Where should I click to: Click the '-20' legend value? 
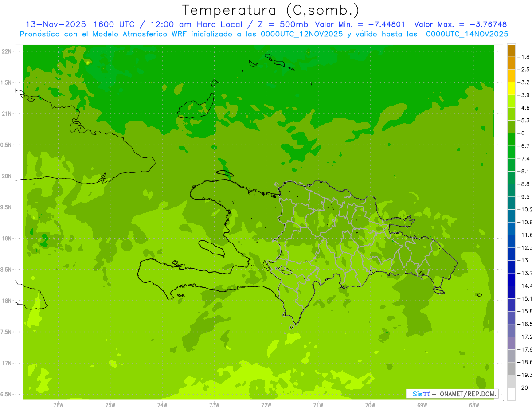coord(522,388)
